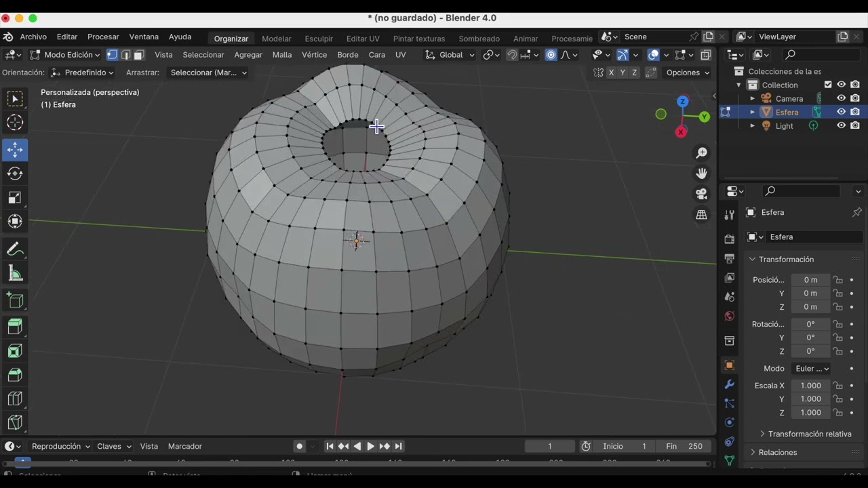The height and width of the screenshot is (488, 868).
Task: Select the Extrude Region tool
Action: click(x=15, y=327)
